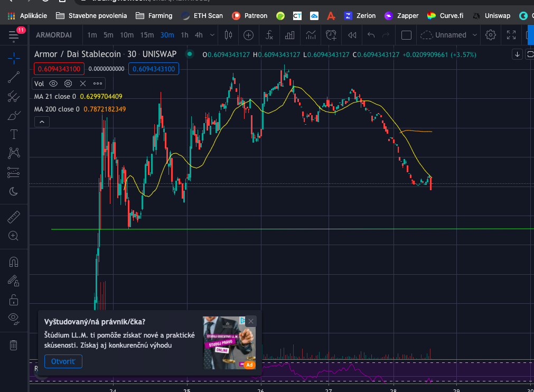Activate the Zoom In tool
Image resolution: width=534 pixels, height=392 pixels.
tap(14, 236)
